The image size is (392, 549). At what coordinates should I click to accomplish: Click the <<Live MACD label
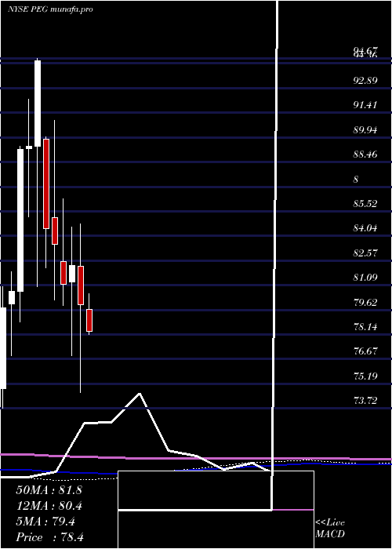point(330,529)
